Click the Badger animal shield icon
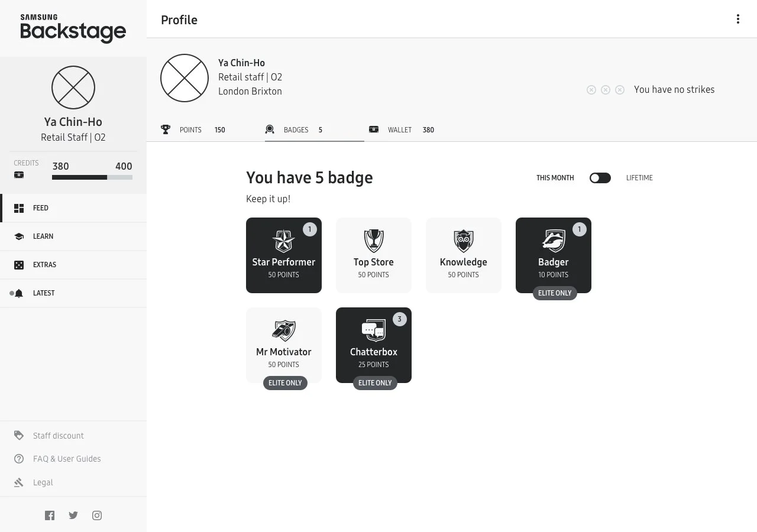 554,241
